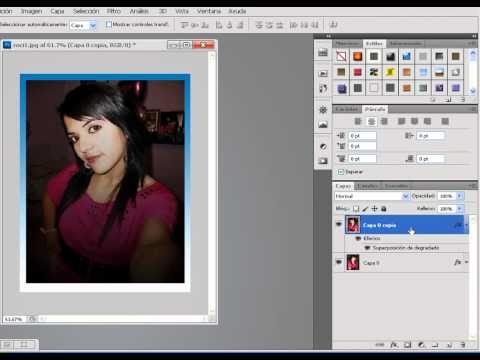480x360 pixels.
Task: Hide the Capa 0 copia layer
Action: coord(339,224)
